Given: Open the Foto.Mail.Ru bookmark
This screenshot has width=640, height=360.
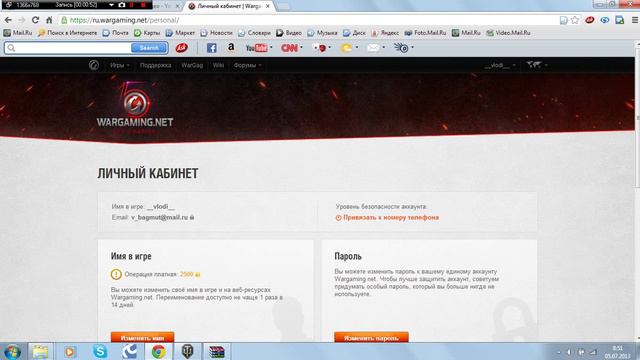Looking at the screenshot, I should [425, 33].
